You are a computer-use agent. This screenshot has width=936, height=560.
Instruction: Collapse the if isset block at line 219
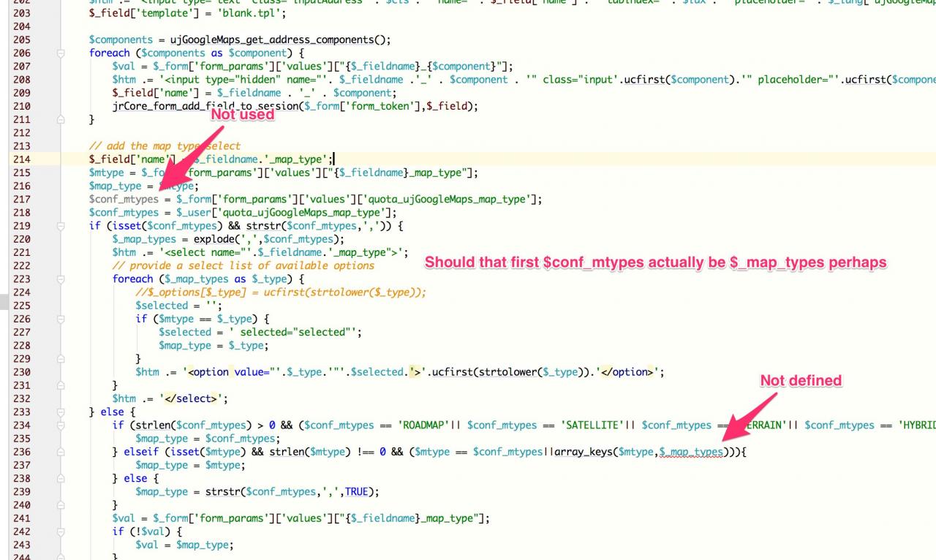point(61,226)
